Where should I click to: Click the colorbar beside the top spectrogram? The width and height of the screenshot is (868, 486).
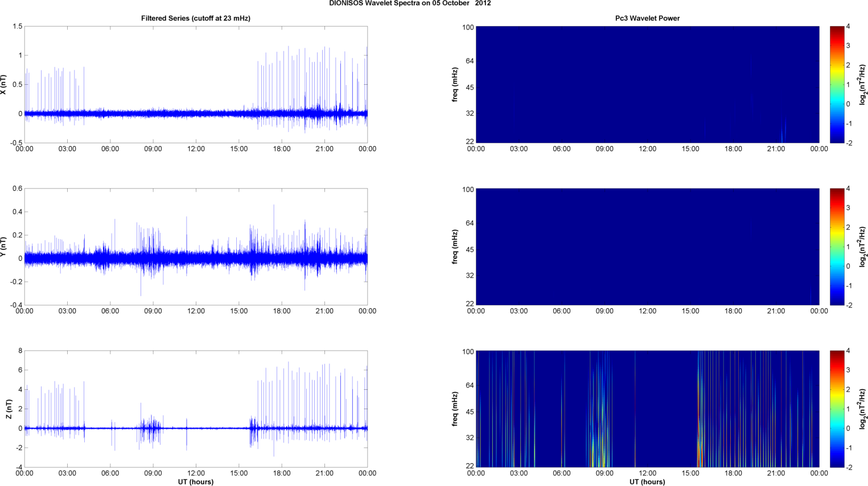[x=837, y=85]
